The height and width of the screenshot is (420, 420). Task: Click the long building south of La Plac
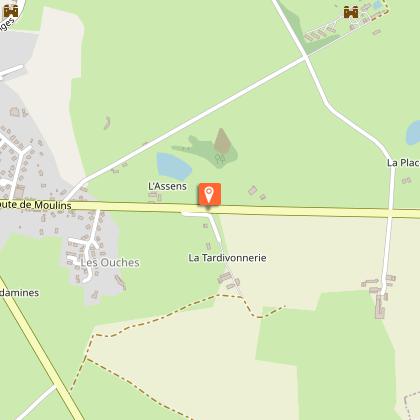point(380,307)
